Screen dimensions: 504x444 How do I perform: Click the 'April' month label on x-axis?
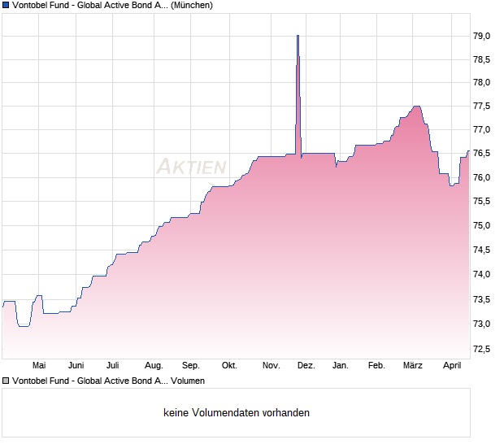coord(452,366)
